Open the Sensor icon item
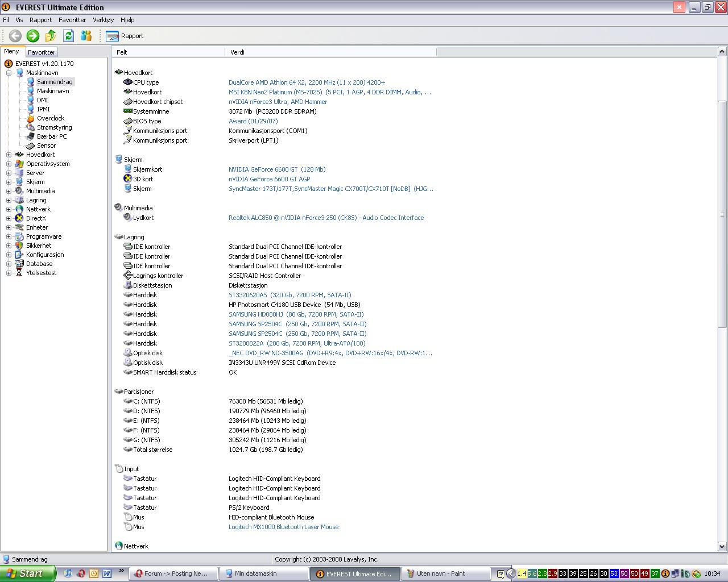The image size is (728, 582). [x=31, y=145]
